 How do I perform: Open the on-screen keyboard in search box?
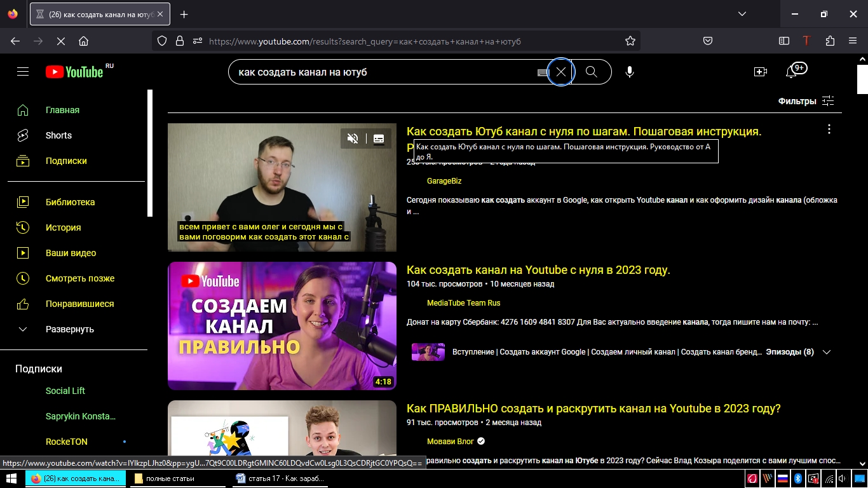point(542,72)
